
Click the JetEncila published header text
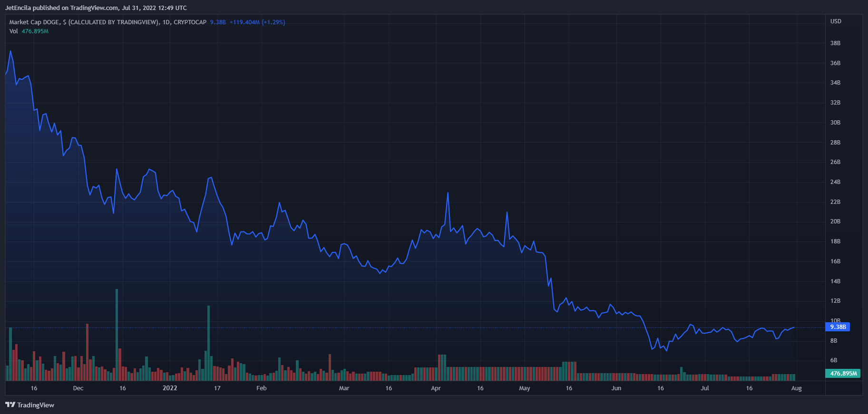[x=96, y=8]
